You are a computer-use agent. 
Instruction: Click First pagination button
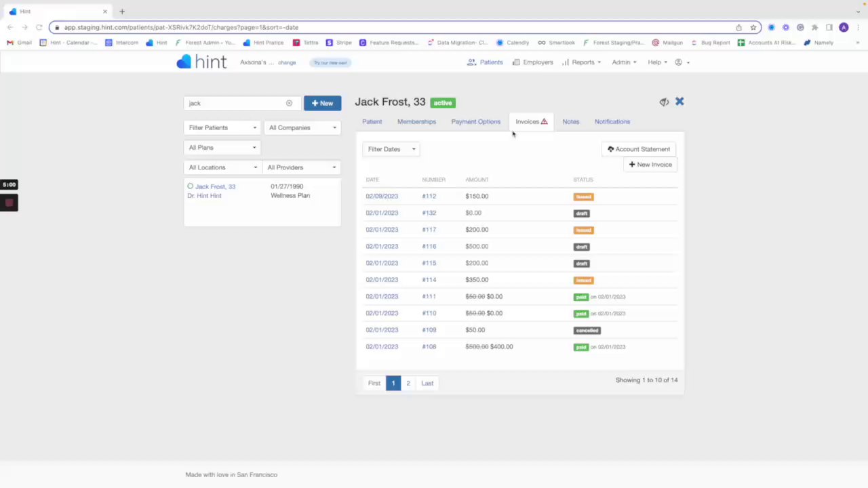[x=374, y=383]
